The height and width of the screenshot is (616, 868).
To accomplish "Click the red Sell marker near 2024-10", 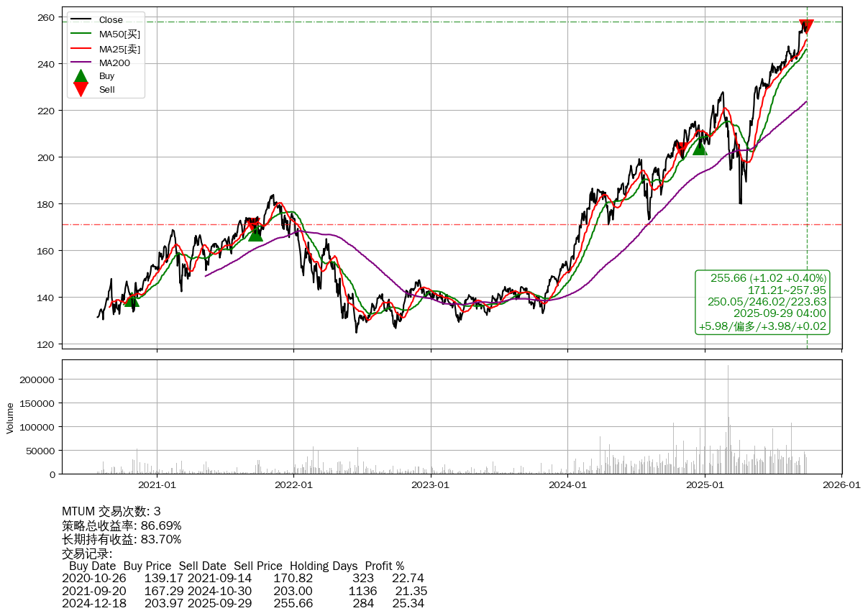I will point(681,150).
